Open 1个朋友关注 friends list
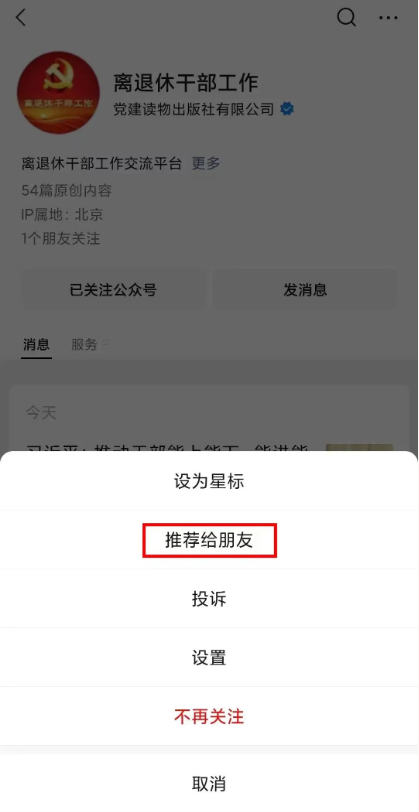 61,239
